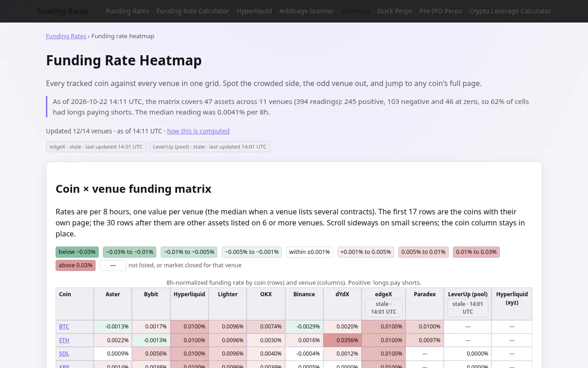Click the '+0.001% to 0.005%' legend swatch
Viewport: 588px width, 368px height.
[x=366, y=252]
